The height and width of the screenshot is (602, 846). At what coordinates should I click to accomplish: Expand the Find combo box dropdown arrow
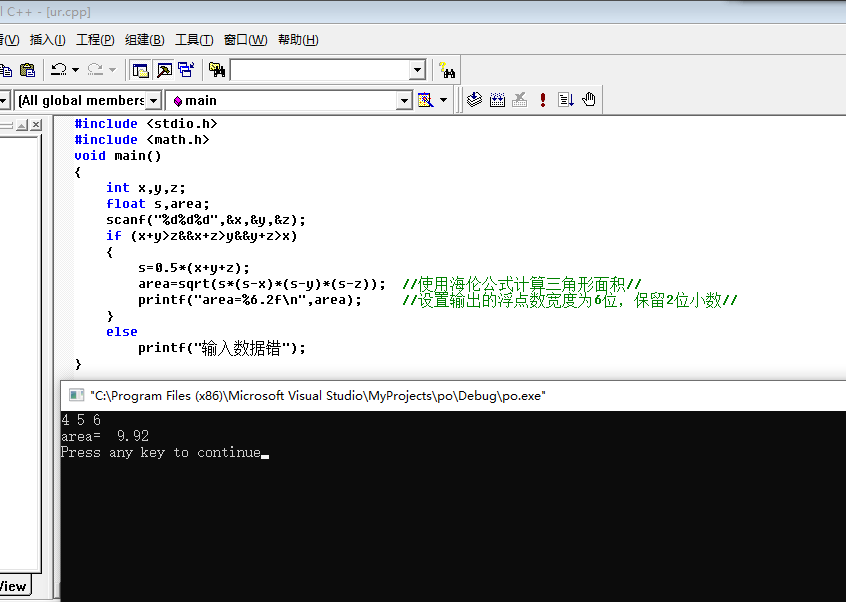pos(417,70)
